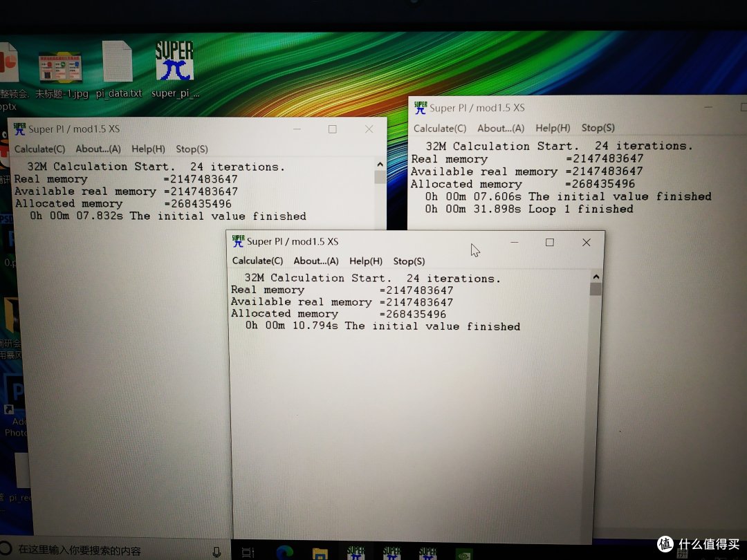Screen dimensions: 747x560
Task: Maximize the left Super PI window
Action: pyautogui.click(x=333, y=129)
